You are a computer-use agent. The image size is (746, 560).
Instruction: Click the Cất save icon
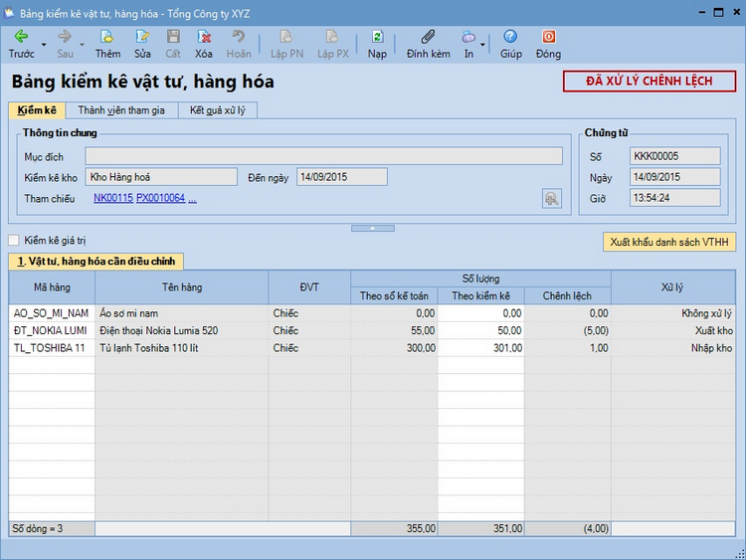click(173, 37)
